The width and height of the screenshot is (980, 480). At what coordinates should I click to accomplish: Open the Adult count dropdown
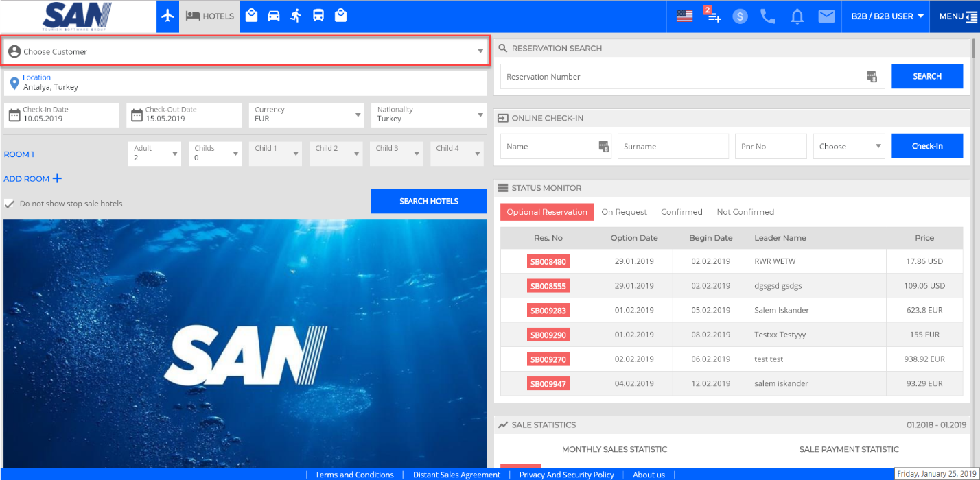[154, 154]
